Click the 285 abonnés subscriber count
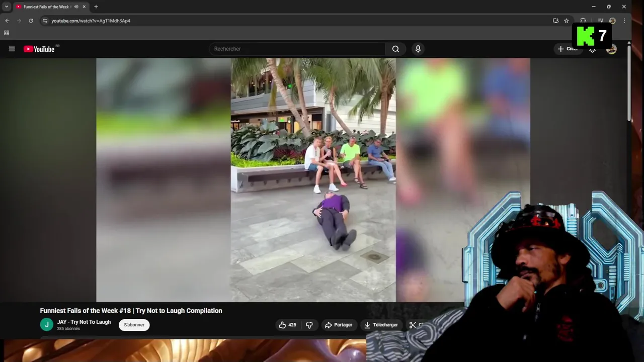 68,329
